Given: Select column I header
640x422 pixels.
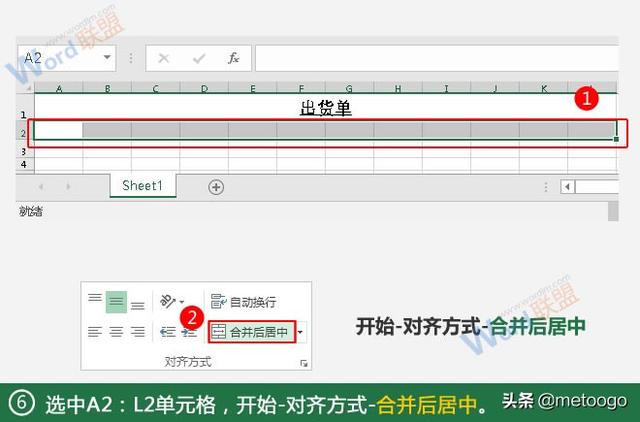Looking at the screenshot, I should [x=447, y=88].
